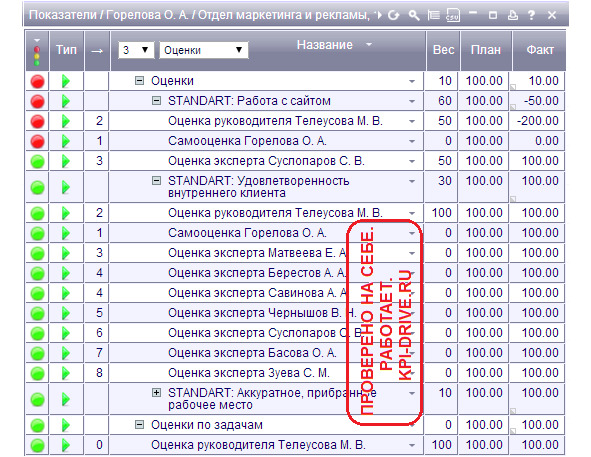Click green play arrow in Оценки row
Image resolution: width=591 pixels, height=457 pixels.
(66, 81)
